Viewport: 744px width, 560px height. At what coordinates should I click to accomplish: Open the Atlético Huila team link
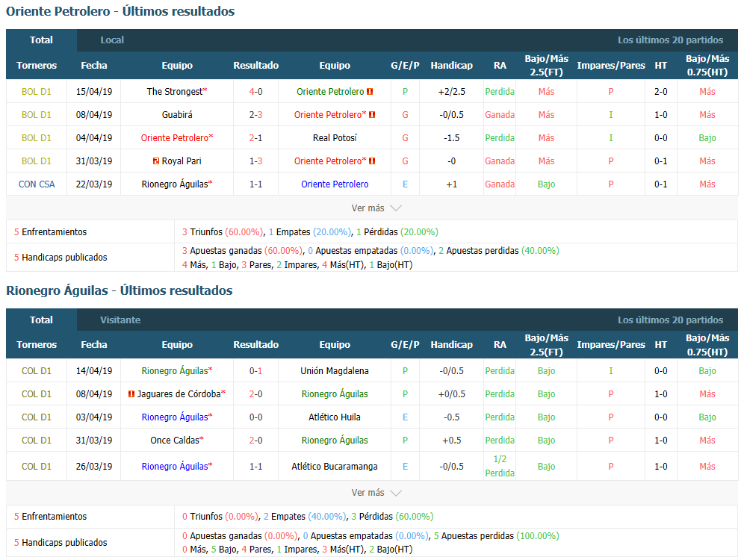click(335, 417)
